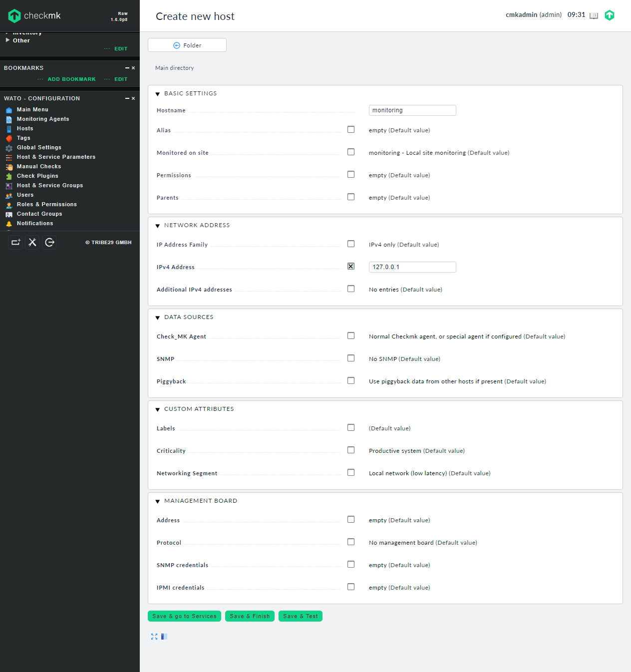Click the logout icon in sidebar footer
631x672 pixels.
tap(49, 242)
